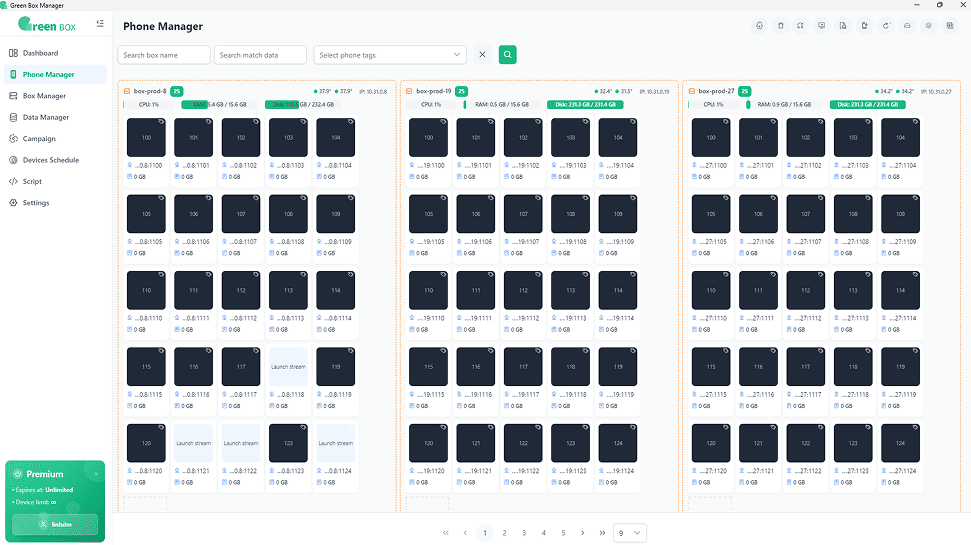Click the Search match data field
The height and width of the screenshot is (545, 971).
pos(260,55)
